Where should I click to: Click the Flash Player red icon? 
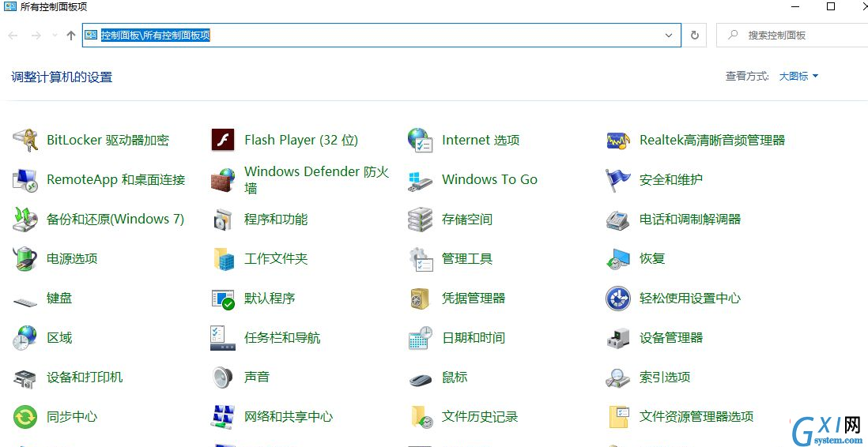point(223,140)
